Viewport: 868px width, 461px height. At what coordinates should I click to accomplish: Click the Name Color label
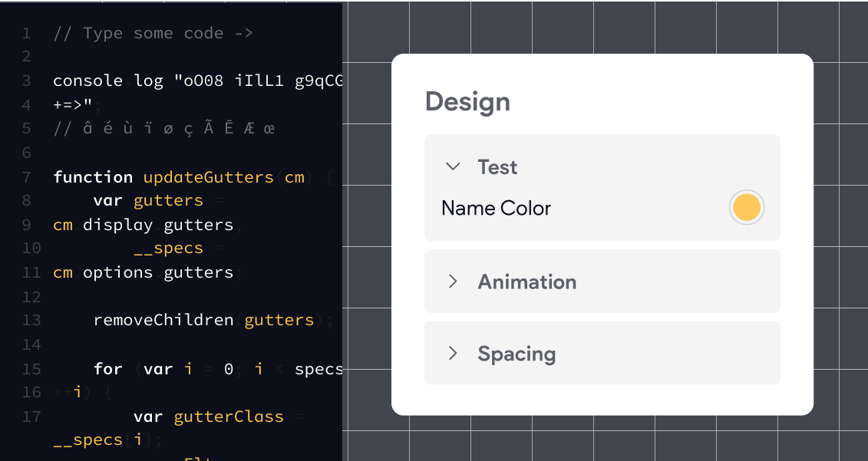click(x=496, y=208)
